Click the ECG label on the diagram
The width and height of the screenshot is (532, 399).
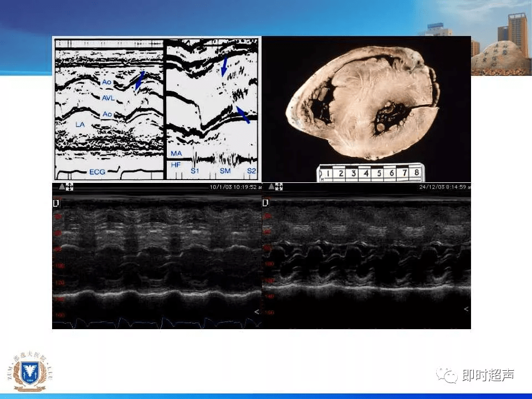[98, 172]
